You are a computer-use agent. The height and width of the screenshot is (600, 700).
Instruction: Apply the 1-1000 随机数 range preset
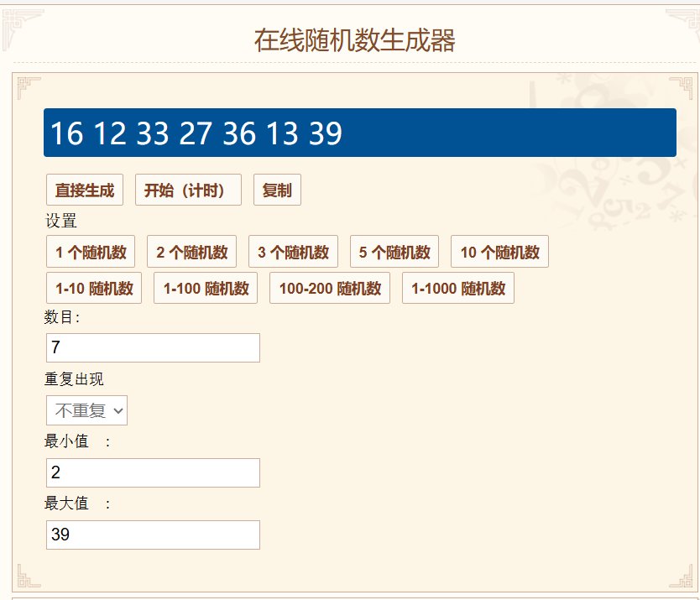coord(458,289)
